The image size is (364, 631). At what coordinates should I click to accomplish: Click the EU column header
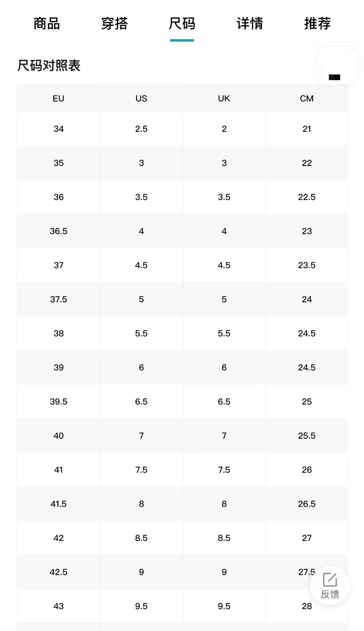(58, 98)
